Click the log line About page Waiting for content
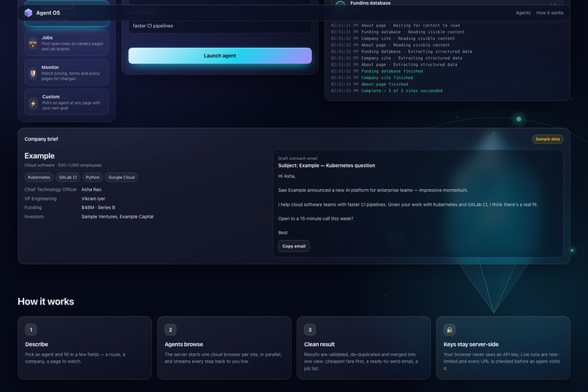The width and height of the screenshot is (588, 392). 410,26
